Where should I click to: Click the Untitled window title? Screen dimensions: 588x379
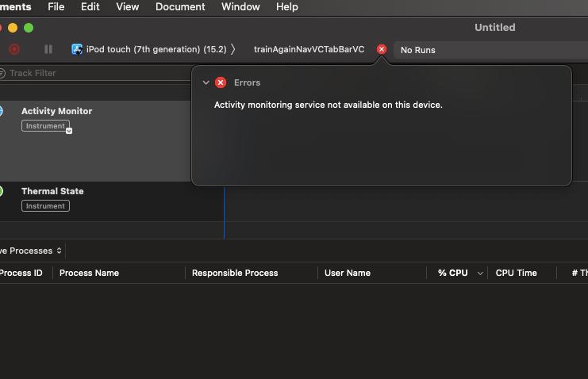coord(494,28)
